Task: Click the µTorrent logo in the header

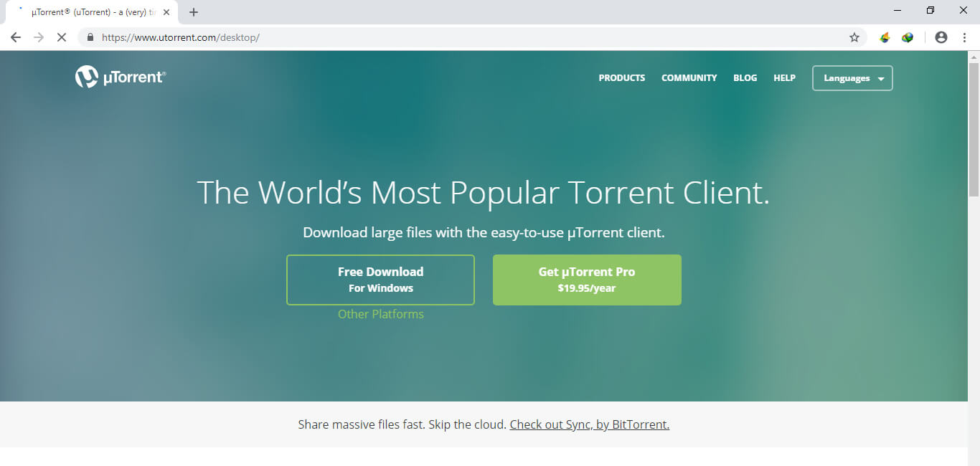Action: coord(120,77)
